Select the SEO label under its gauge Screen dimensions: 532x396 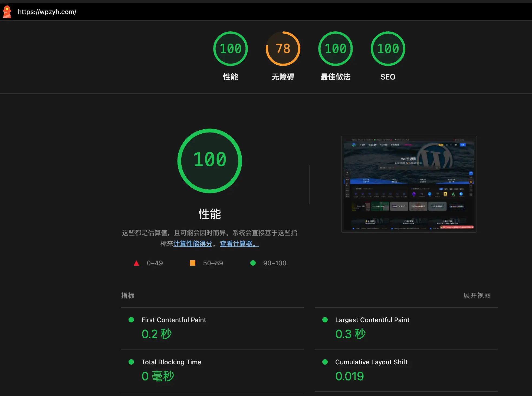click(388, 77)
